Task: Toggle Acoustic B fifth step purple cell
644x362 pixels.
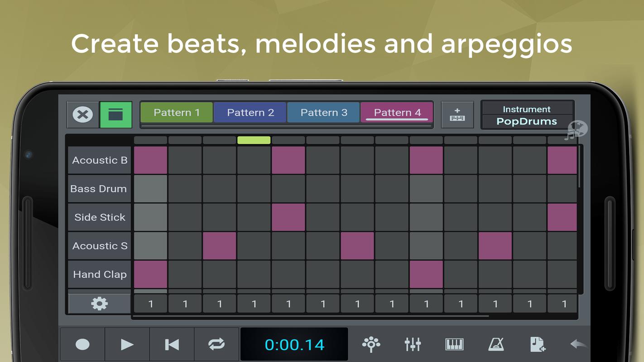Action: [288, 160]
